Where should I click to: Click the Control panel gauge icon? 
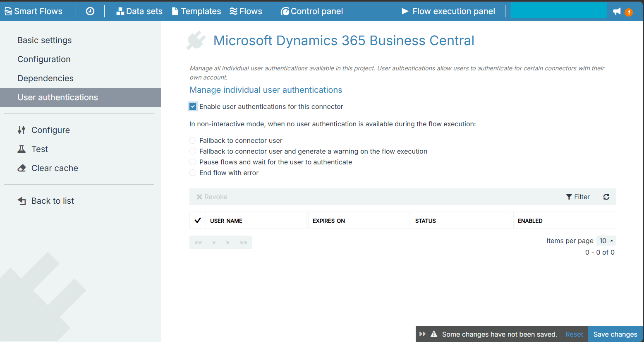click(x=285, y=12)
